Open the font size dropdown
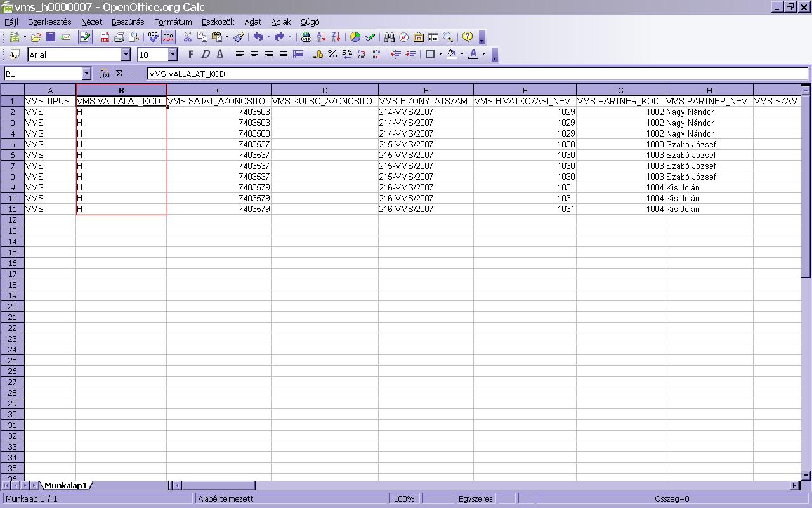Screen dimensions: 812x508 click(x=173, y=55)
